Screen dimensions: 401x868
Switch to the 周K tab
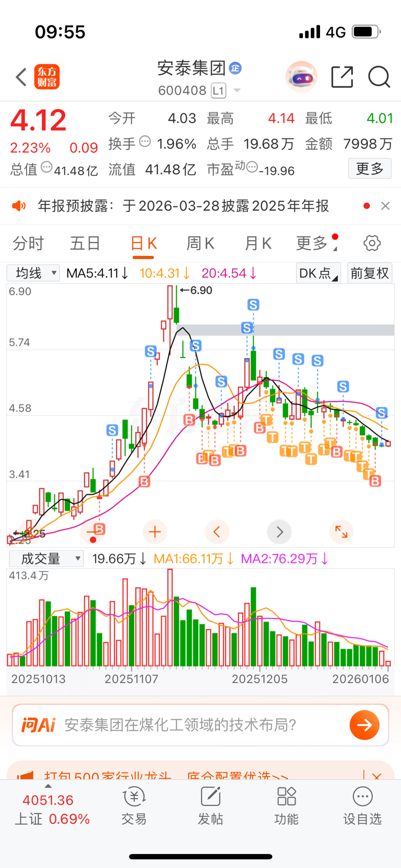pyautogui.click(x=200, y=243)
